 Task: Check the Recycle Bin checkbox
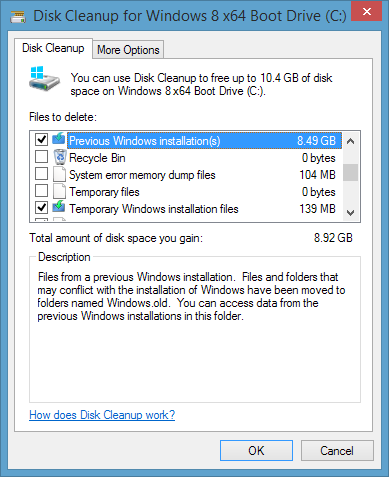tap(41, 157)
